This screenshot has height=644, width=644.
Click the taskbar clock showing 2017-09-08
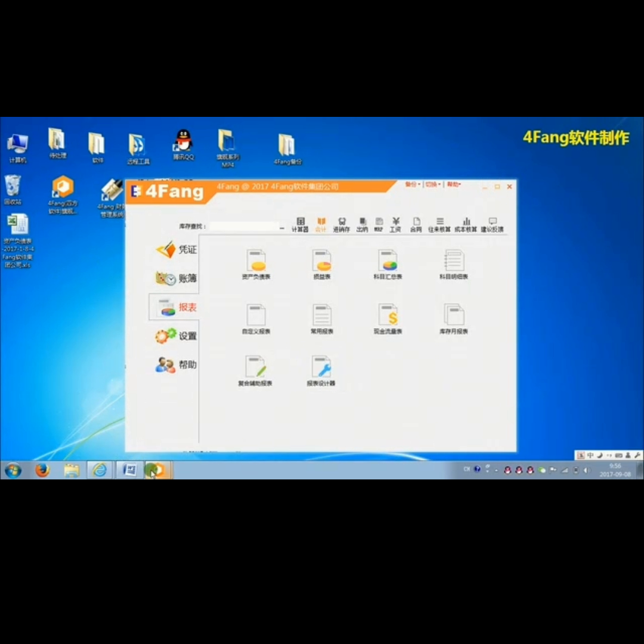(x=615, y=470)
